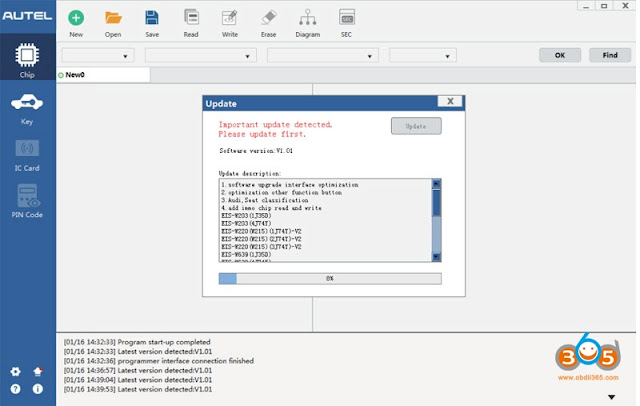The width and height of the screenshot is (640, 406).
Task: Click '3.Audi,Seat classification' line
Action: point(264,200)
